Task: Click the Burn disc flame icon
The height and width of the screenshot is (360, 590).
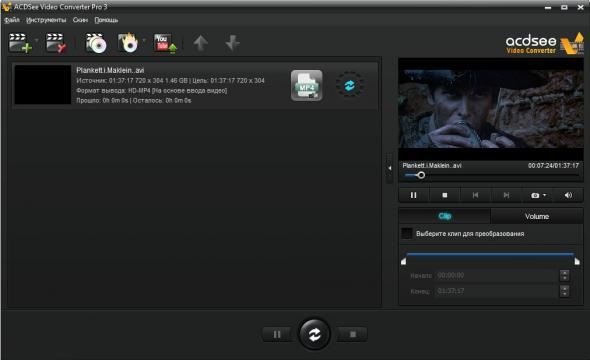Action: [128, 43]
